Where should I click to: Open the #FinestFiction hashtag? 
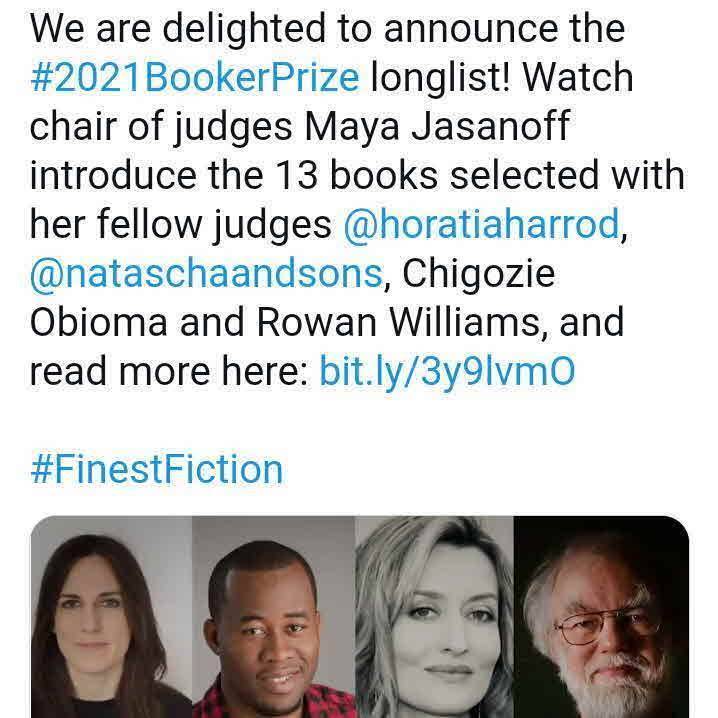(156, 468)
